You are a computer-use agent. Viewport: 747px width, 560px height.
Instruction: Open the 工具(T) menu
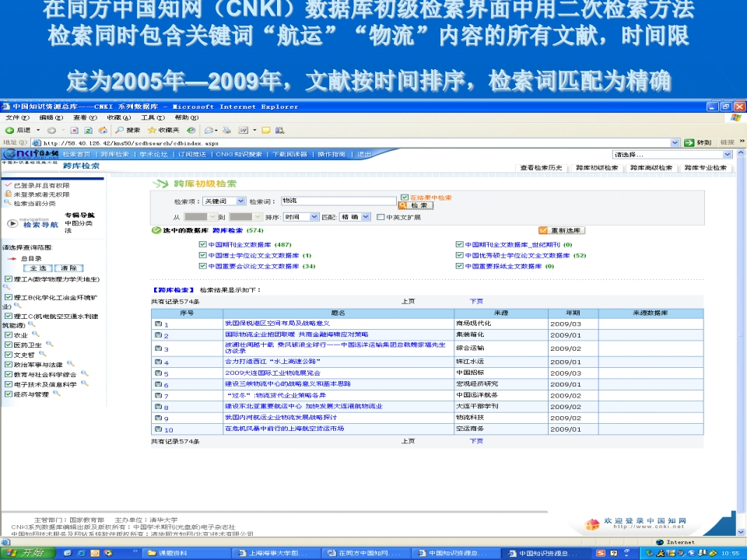pyautogui.click(x=153, y=117)
